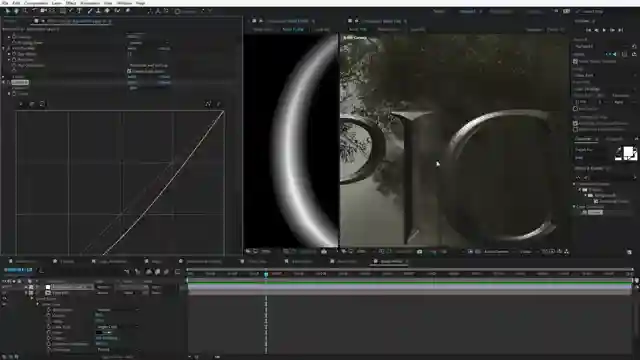Screen dimensions: 640x360
Task: Switch to the Paragraph tab
Action: (x=614, y=139)
